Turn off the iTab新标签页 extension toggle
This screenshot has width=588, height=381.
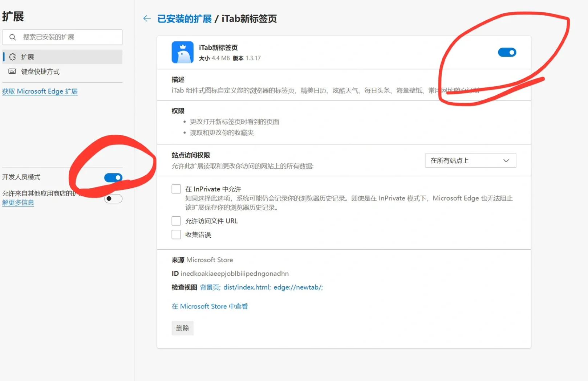[507, 52]
